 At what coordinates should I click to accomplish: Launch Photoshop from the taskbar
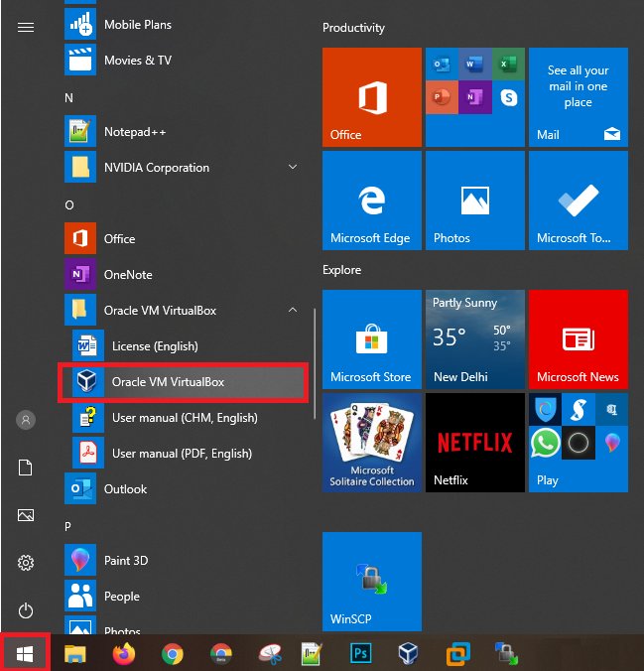(x=360, y=653)
